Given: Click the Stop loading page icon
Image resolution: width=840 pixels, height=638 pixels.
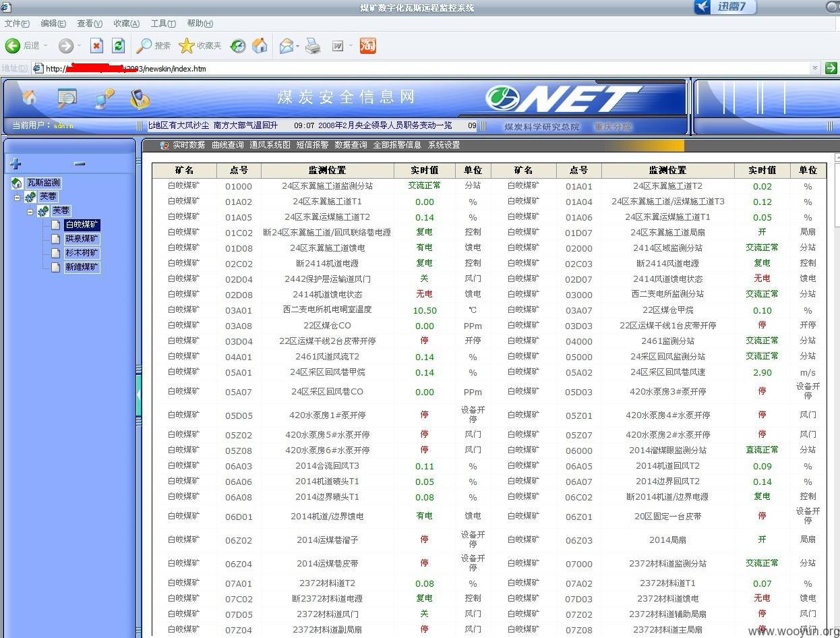Looking at the screenshot, I should 97,45.
